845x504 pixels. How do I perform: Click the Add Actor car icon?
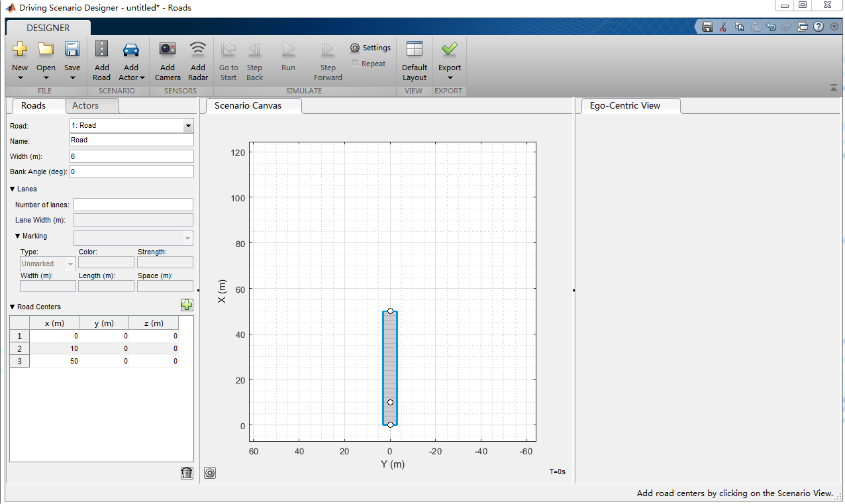point(131,50)
